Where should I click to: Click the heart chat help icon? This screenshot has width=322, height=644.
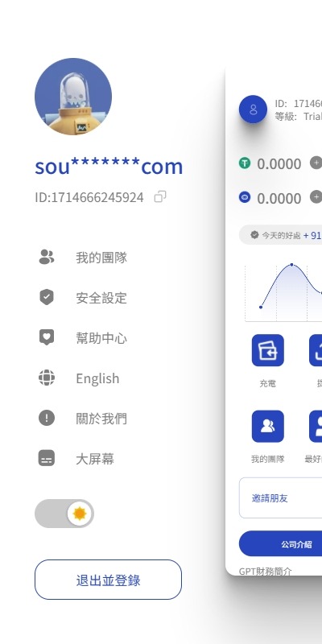tap(47, 337)
